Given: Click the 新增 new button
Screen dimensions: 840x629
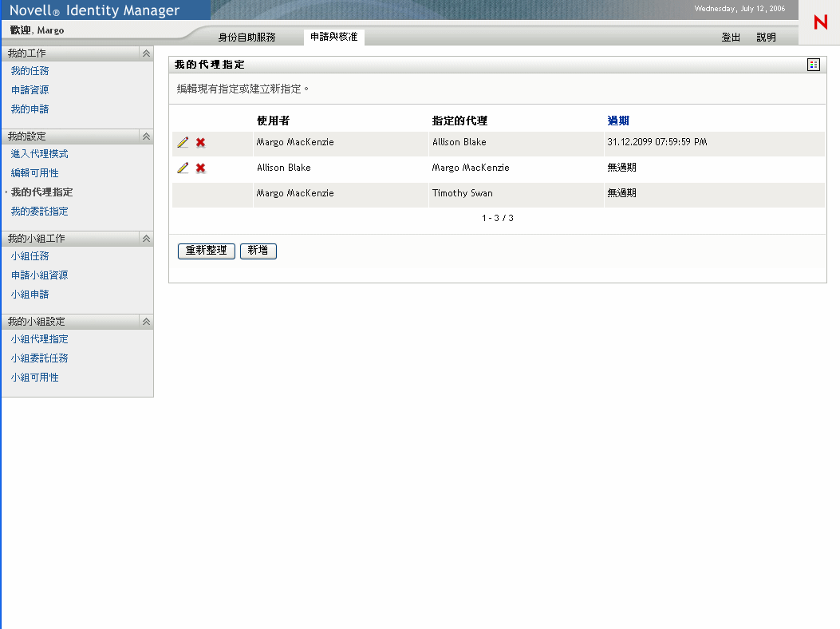Looking at the screenshot, I should (258, 251).
